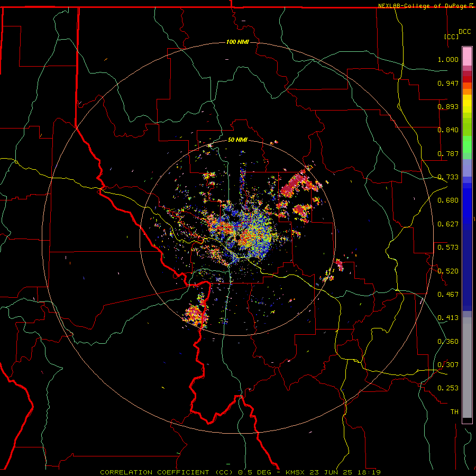Click the TH label on the scale
This screenshot has width=476, height=476.
(454, 412)
